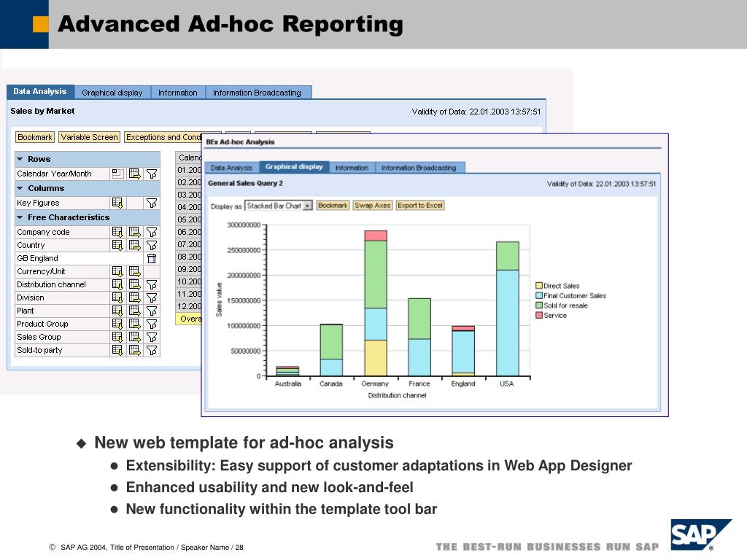This screenshot has width=747, height=560.
Task: Click the Sales by Market title
Action: (42, 111)
